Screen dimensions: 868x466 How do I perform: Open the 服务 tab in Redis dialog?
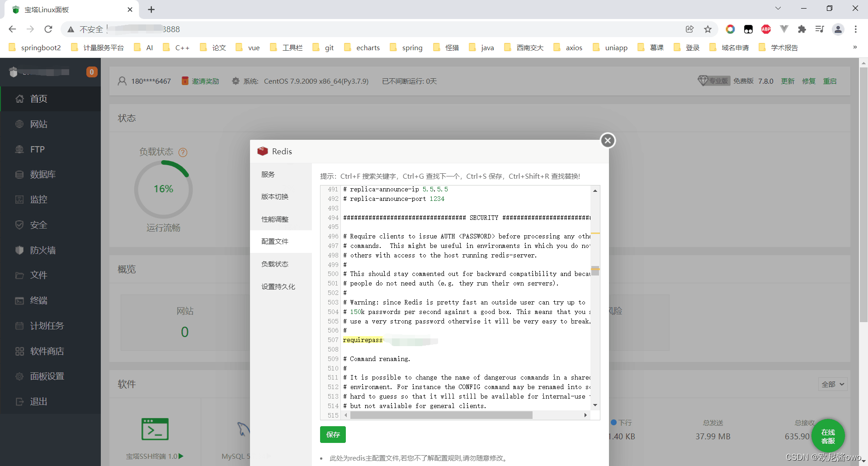(281, 174)
